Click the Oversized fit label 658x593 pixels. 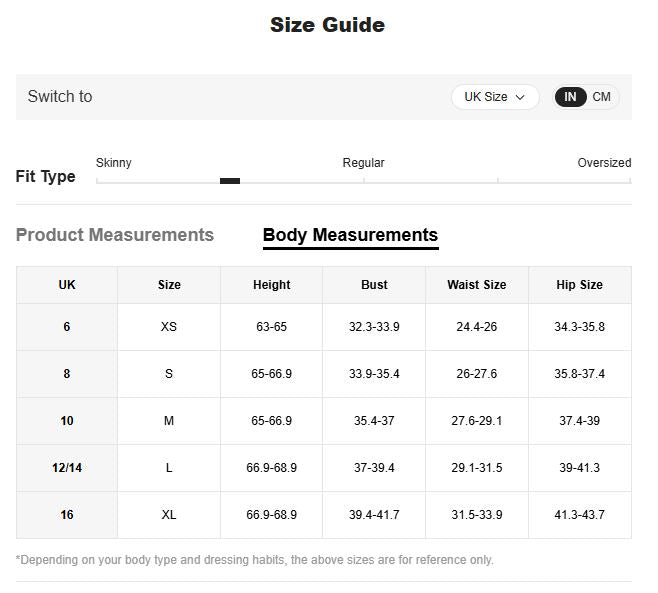[x=604, y=163]
